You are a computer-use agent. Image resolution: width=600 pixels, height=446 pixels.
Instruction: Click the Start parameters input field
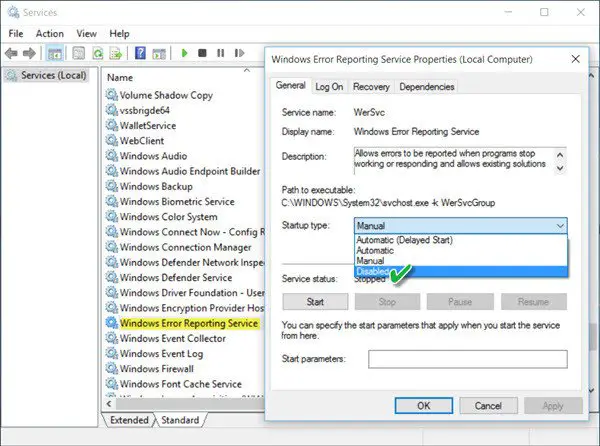(468, 359)
